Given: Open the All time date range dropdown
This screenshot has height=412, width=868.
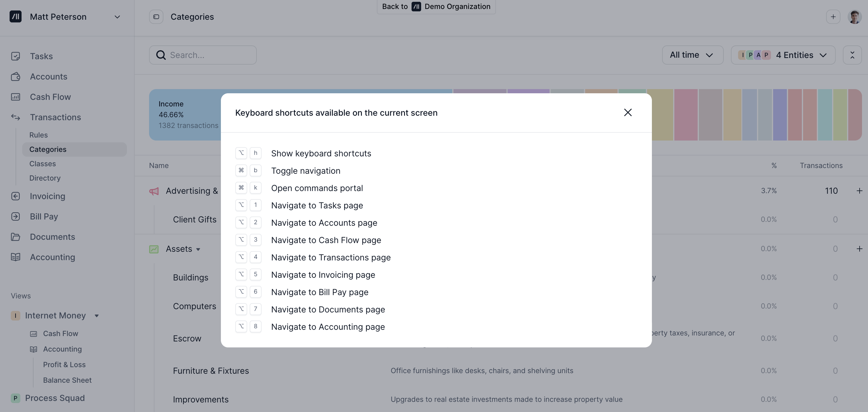Looking at the screenshot, I should tap(692, 55).
